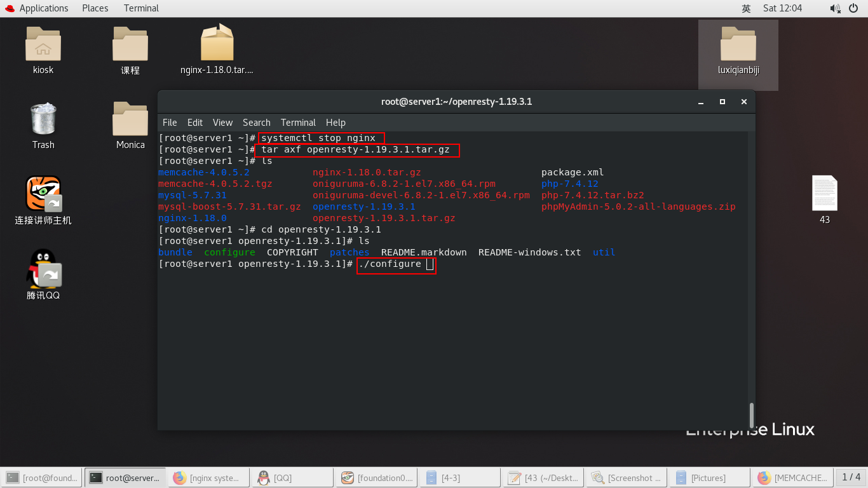Click the terminal window title bar text
This screenshot has height=488, width=868.
456,102
